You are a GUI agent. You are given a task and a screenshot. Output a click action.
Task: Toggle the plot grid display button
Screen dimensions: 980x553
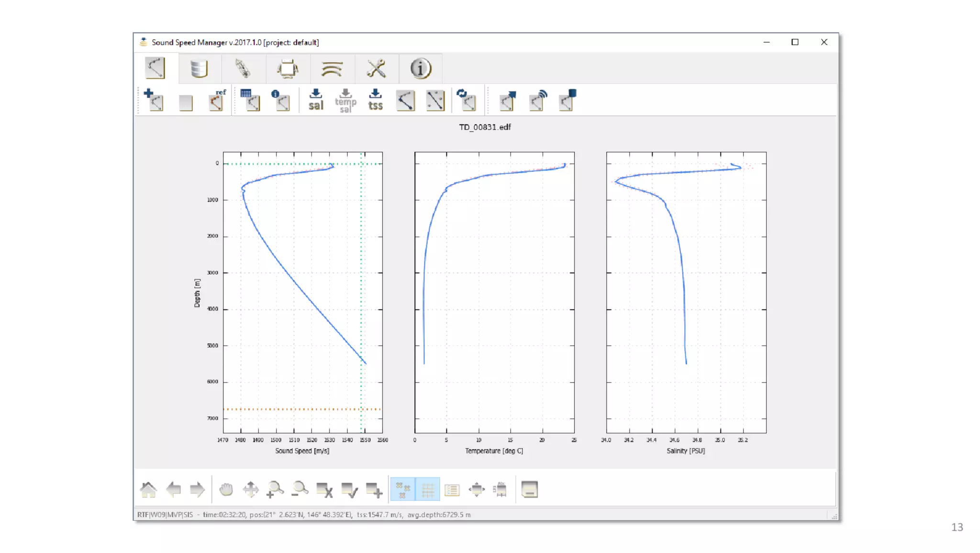(428, 489)
